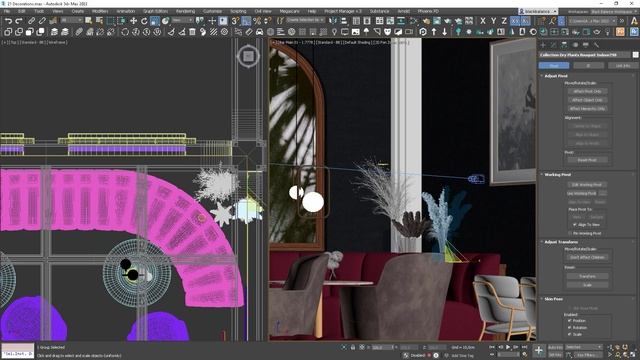This screenshot has height=360, width=640.
Task: Click the object color swatch beside name
Action: click(635, 55)
